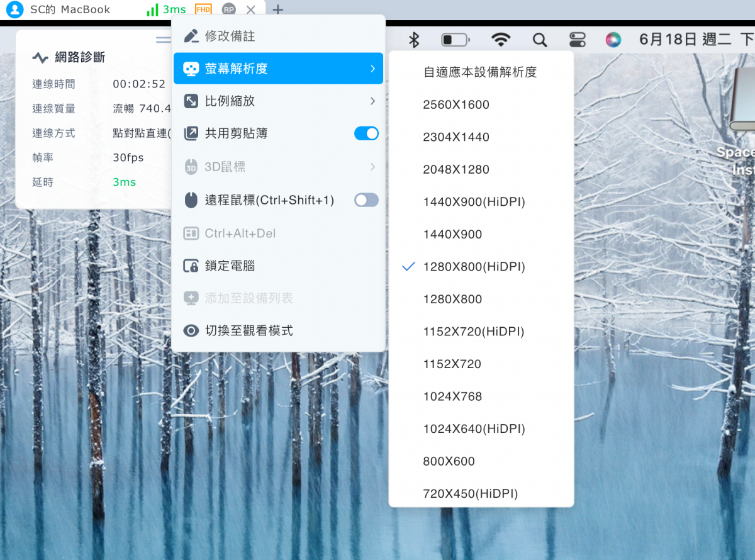Click the battery icon in the menu bar
The image size is (755, 560).
tap(456, 40)
